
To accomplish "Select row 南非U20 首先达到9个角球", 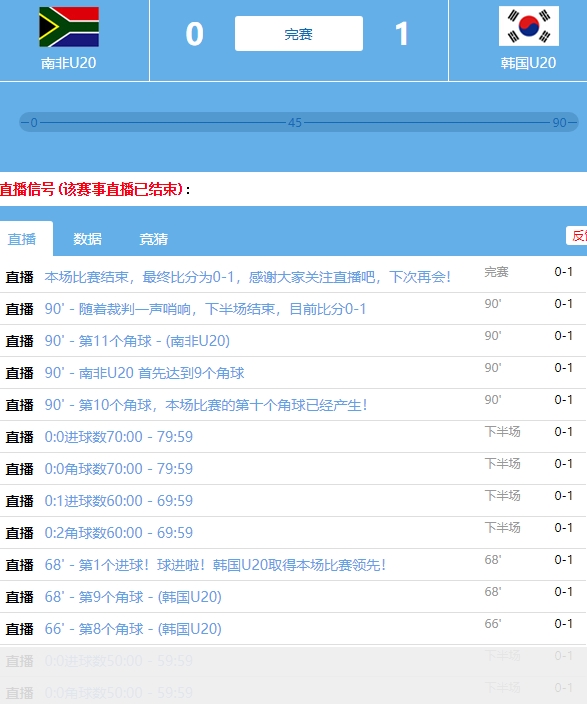I will [x=293, y=373].
